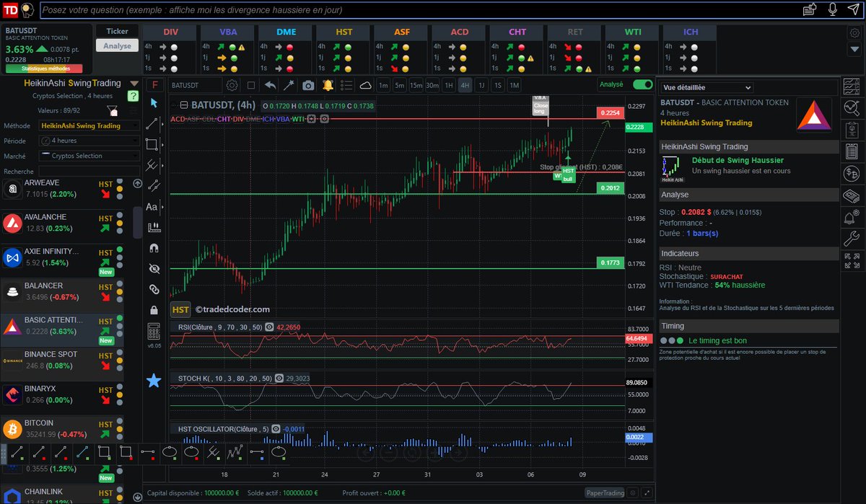The image size is (866, 504).
Task: Click the thumbs-up feedback icon
Action: (x=810, y=9)
